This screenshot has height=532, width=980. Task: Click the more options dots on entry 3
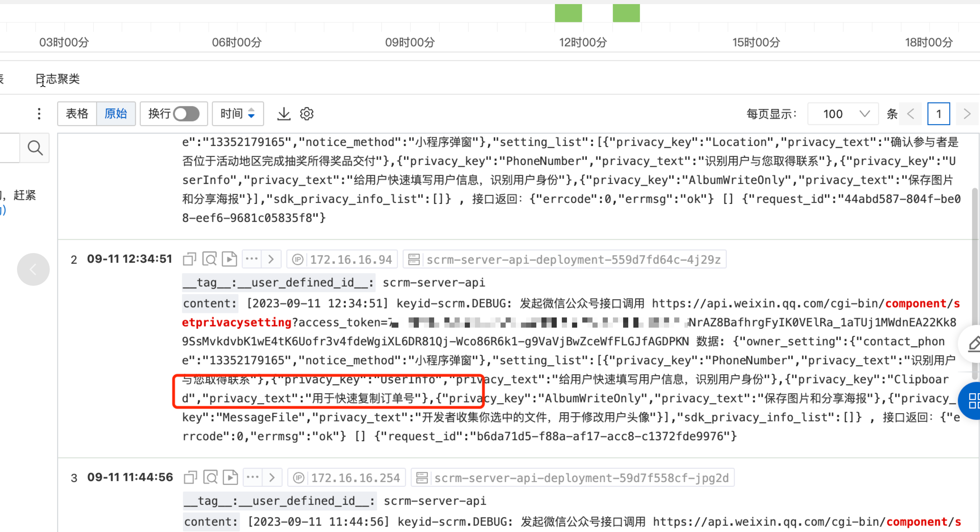coord(253,478)
